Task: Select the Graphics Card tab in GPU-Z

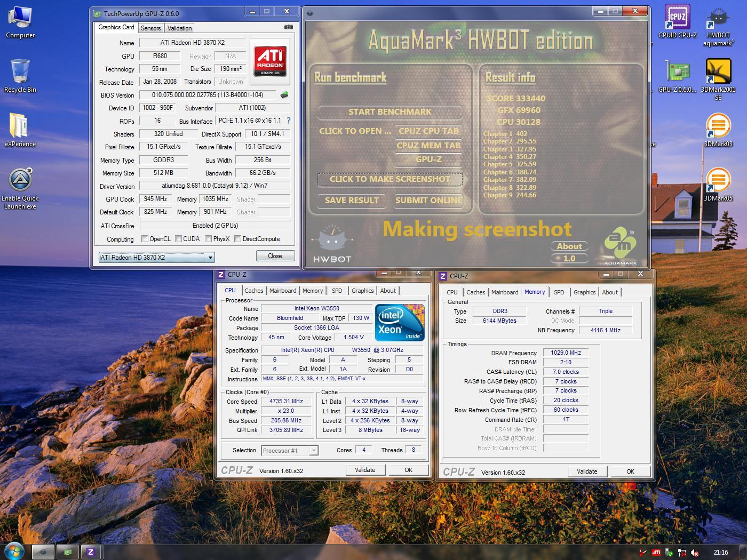Action: (116, 27)
